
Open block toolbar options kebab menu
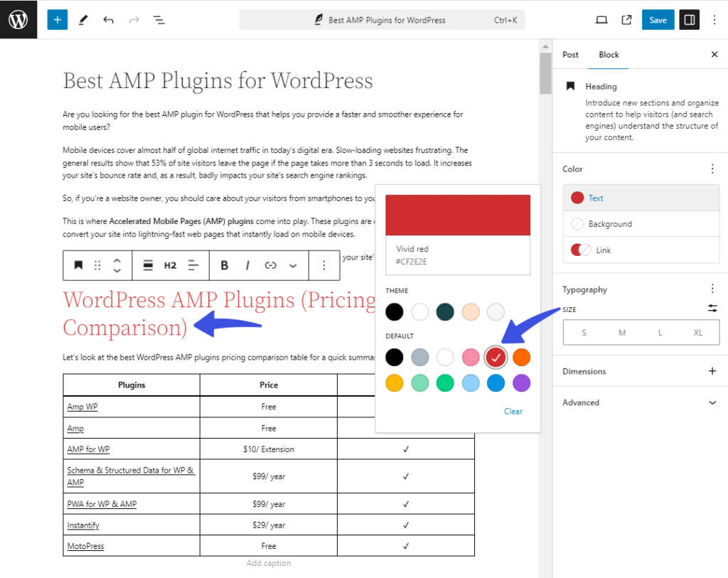(x=324, y=265)
